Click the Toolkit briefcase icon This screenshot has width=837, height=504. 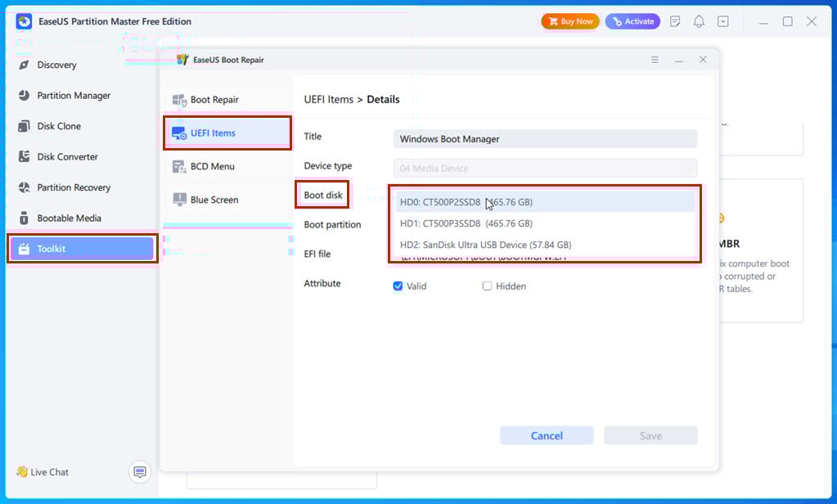coord(24,249)
